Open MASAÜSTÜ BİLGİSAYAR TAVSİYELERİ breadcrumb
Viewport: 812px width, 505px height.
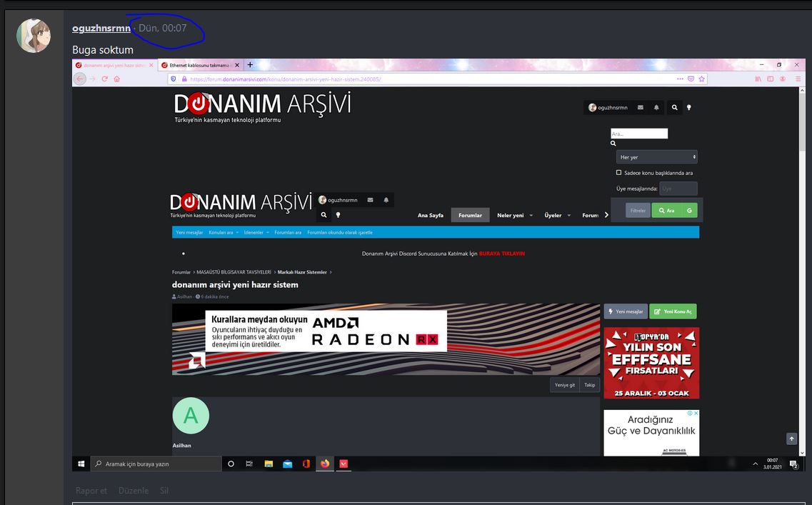[x=234, y=272]
